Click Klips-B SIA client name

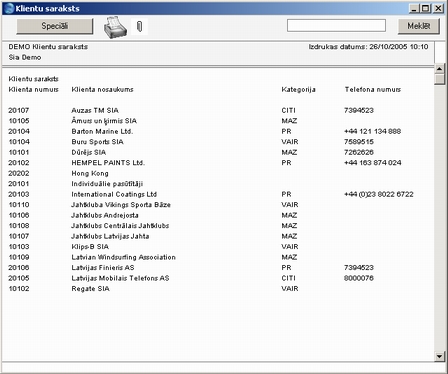pyautogui.click(x=90, y=247)
